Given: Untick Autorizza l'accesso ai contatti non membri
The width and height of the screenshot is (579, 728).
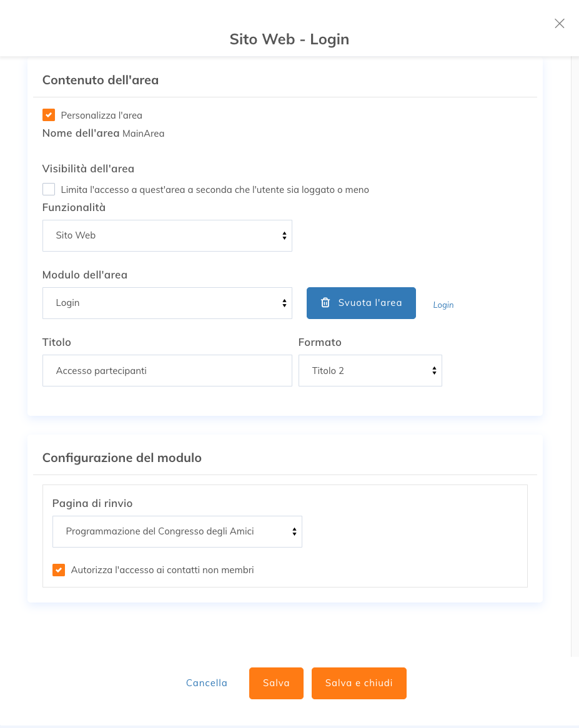Looking at the screenshot, I should pyautogui.click(x=59, y=569).
